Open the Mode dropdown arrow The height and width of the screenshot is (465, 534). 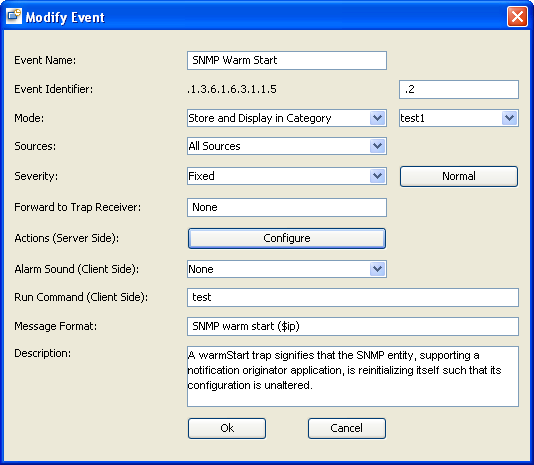(x=377, y=118)
